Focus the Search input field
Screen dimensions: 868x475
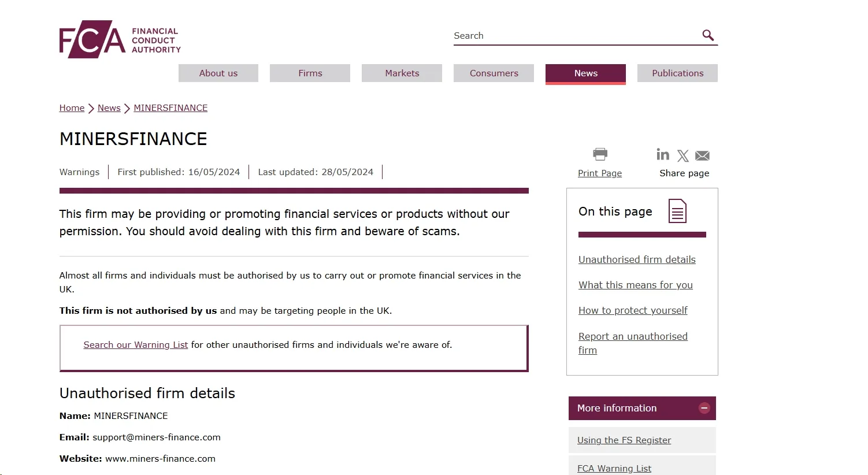tap(575, 36)
